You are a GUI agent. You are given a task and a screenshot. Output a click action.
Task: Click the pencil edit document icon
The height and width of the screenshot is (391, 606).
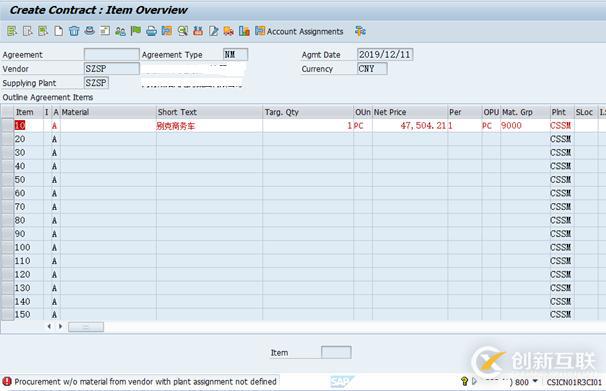(213, 31)
